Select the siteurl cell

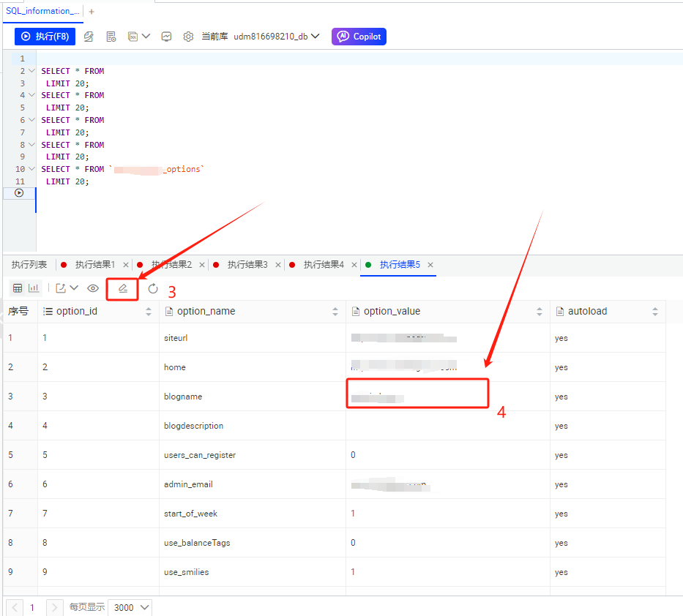tap(253, 338)
